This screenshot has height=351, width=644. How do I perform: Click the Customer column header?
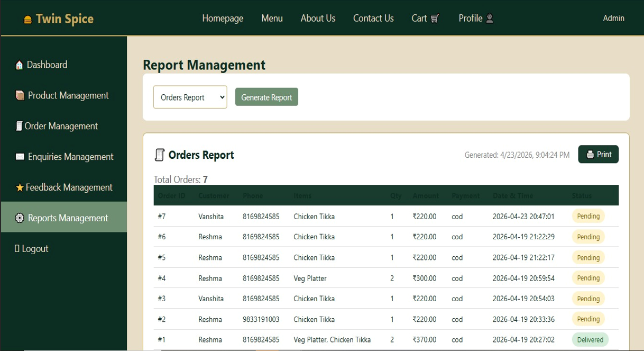click(214, 195)
